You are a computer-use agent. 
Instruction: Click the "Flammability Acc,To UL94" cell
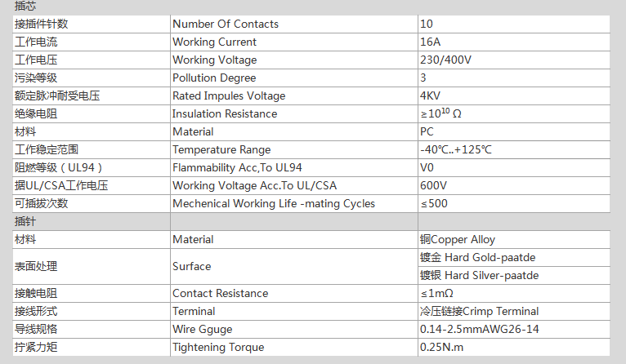[235, 167]
